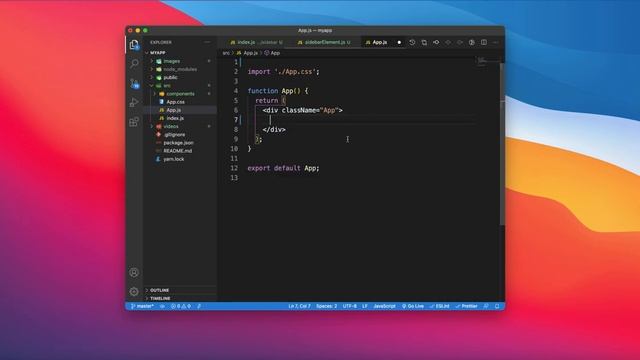The height and width of the screenshot is (360, 640).
Task: Expand the OUTLINE section
Action: point(180,290)
